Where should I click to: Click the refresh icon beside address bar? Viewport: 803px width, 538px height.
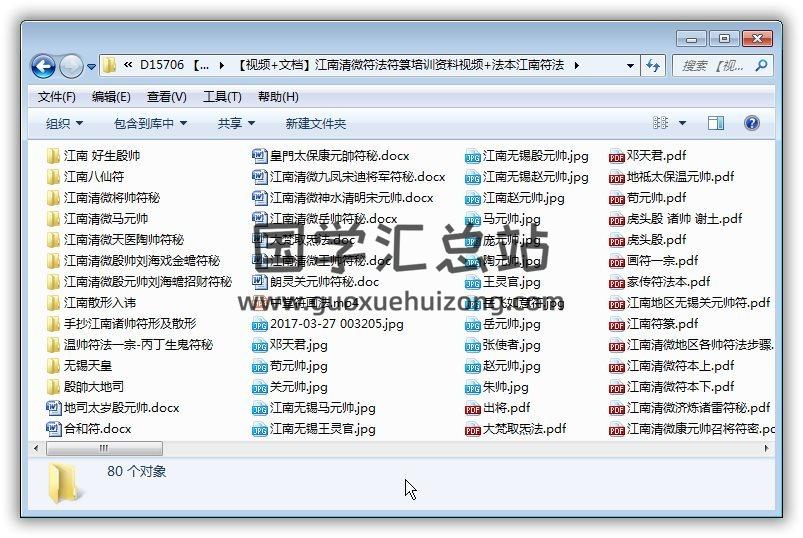click(x=653, y=66)
